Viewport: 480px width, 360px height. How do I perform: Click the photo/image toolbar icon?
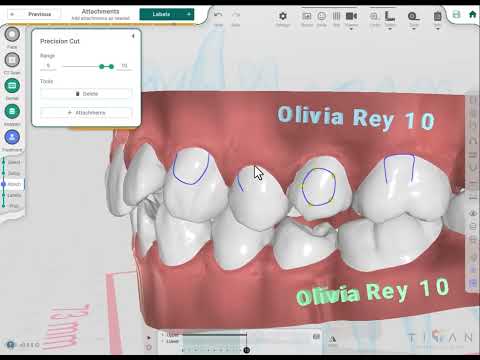307,16
